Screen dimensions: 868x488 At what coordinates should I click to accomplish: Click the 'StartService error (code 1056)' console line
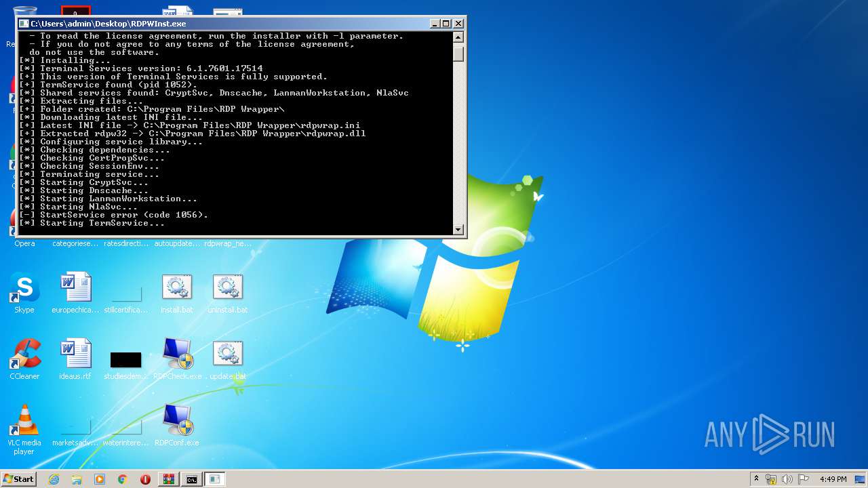(113, 215)
